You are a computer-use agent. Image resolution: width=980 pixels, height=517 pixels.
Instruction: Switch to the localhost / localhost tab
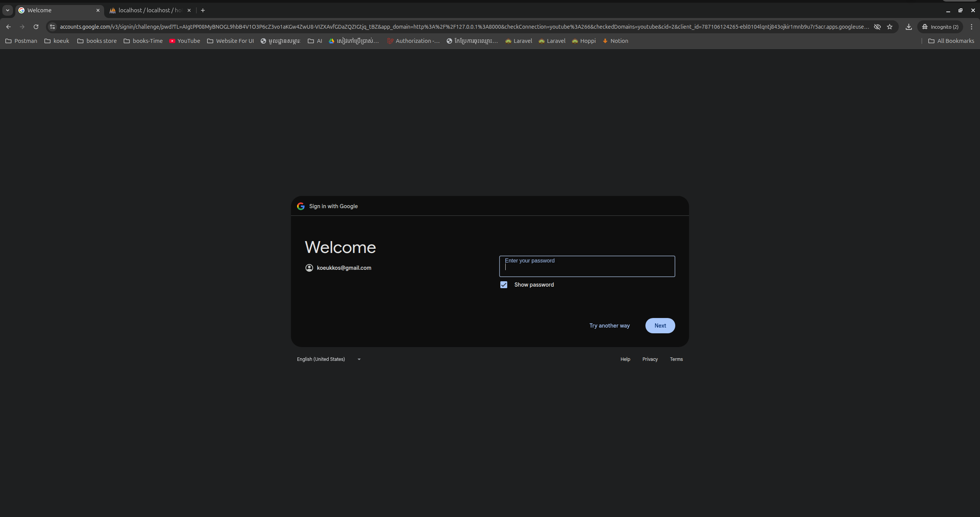(150, 10)
